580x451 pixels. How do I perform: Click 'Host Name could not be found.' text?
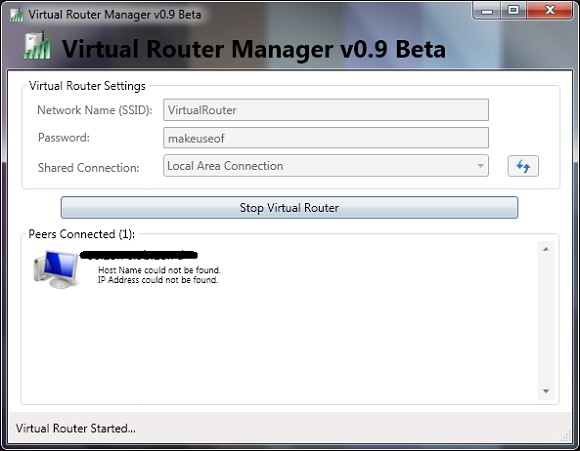(x=159, y=270)
